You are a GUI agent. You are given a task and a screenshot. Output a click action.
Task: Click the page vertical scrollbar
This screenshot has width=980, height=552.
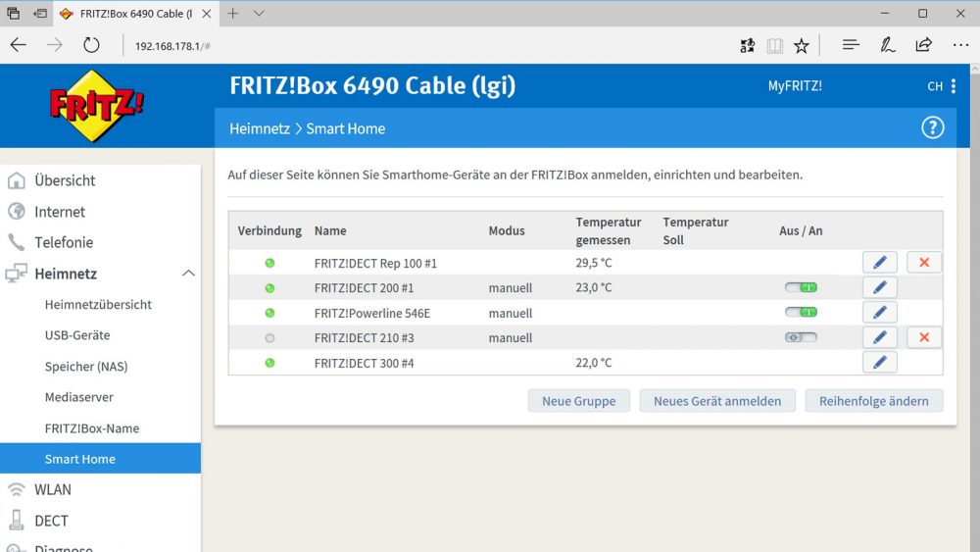[974, 306]
